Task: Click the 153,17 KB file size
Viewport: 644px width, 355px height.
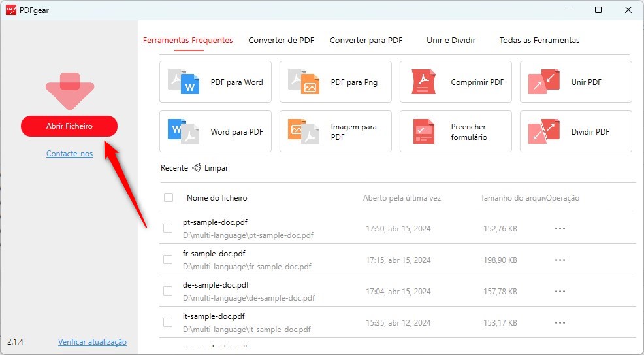Action: pos(500,323)
